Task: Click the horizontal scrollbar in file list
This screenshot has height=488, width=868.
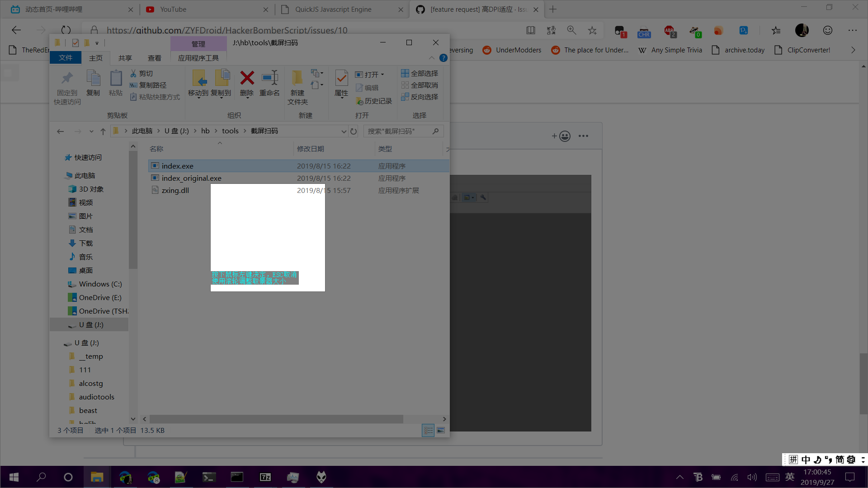Action: tap(276, 419)
